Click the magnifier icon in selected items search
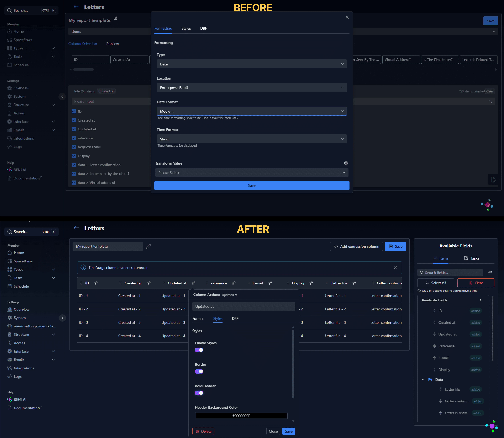This screenshot has height=438, width=504. click(x=490, y=101)
